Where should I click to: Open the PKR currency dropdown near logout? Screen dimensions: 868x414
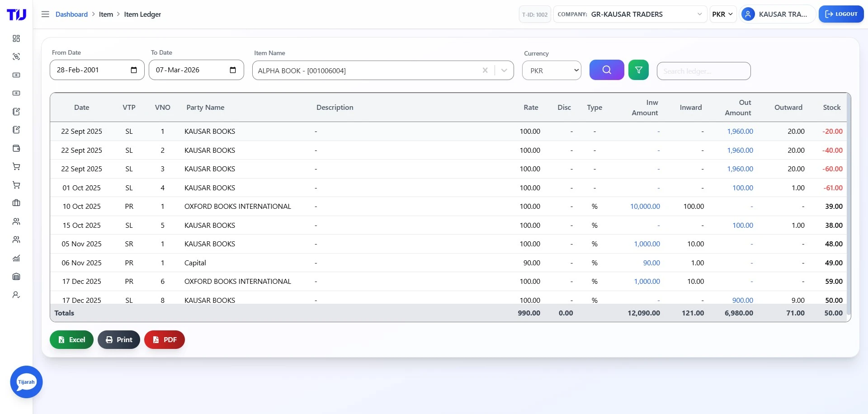pos(722,14)
